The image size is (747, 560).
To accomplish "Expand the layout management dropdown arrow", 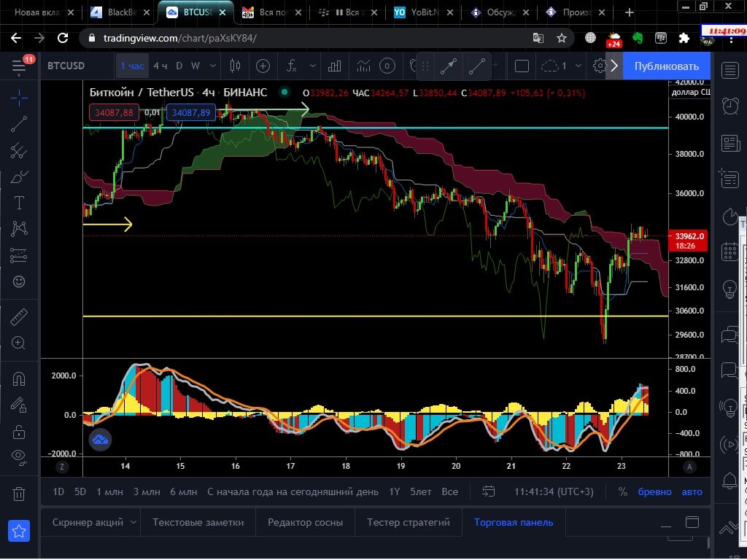I will (578, 66).
